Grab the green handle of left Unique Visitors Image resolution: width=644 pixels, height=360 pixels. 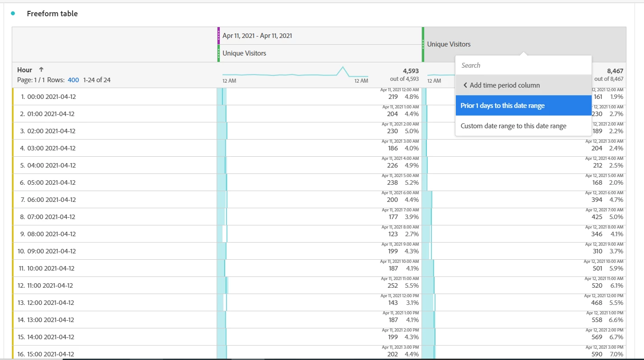219,53
